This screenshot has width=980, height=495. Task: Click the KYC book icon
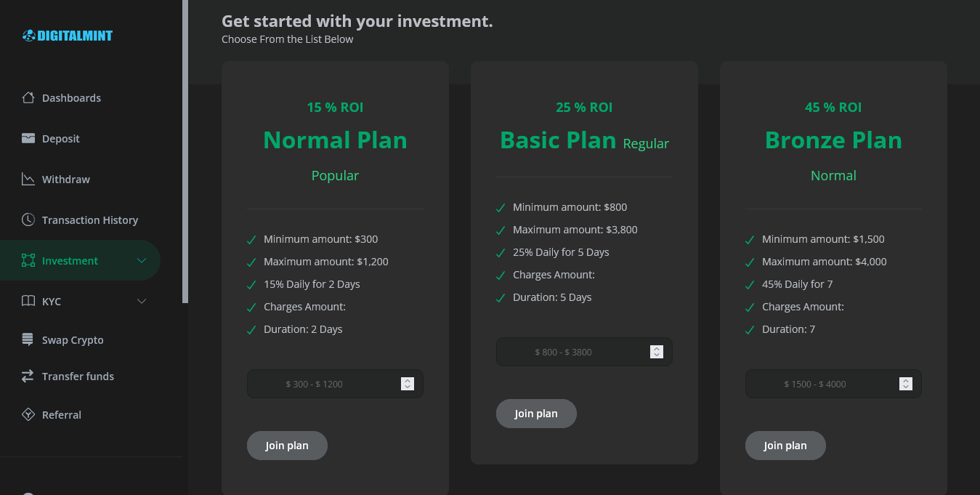point(28,301)
